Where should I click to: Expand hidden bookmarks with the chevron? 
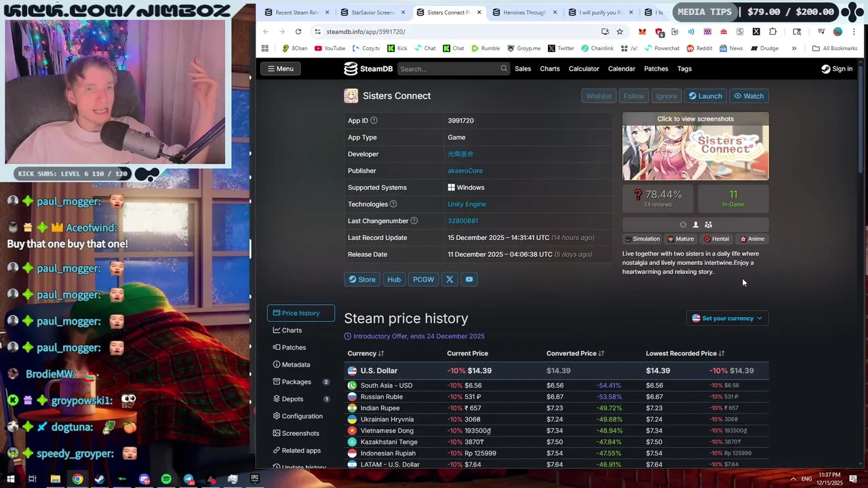794,48
